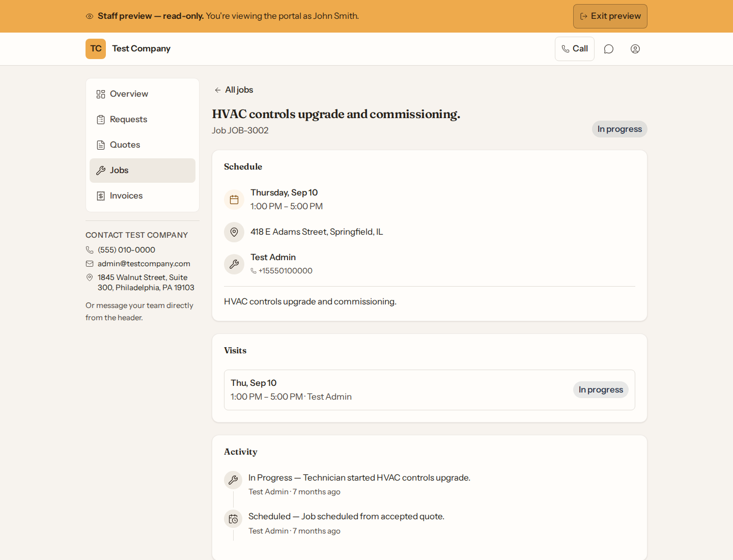The image size is (733, 560).
Task: Click the job number Job JOB-3002
Action: [x=240, y=130]
